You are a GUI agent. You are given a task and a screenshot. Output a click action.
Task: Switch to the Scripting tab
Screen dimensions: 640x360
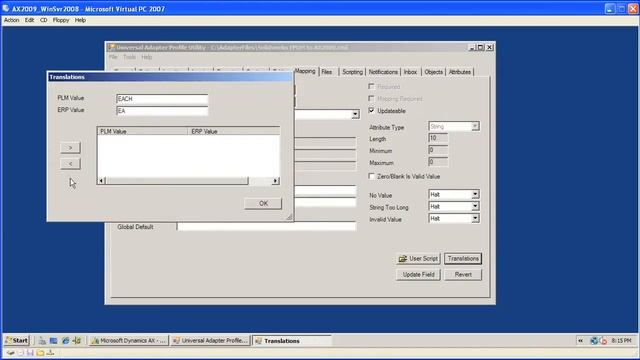click(352, 72)
